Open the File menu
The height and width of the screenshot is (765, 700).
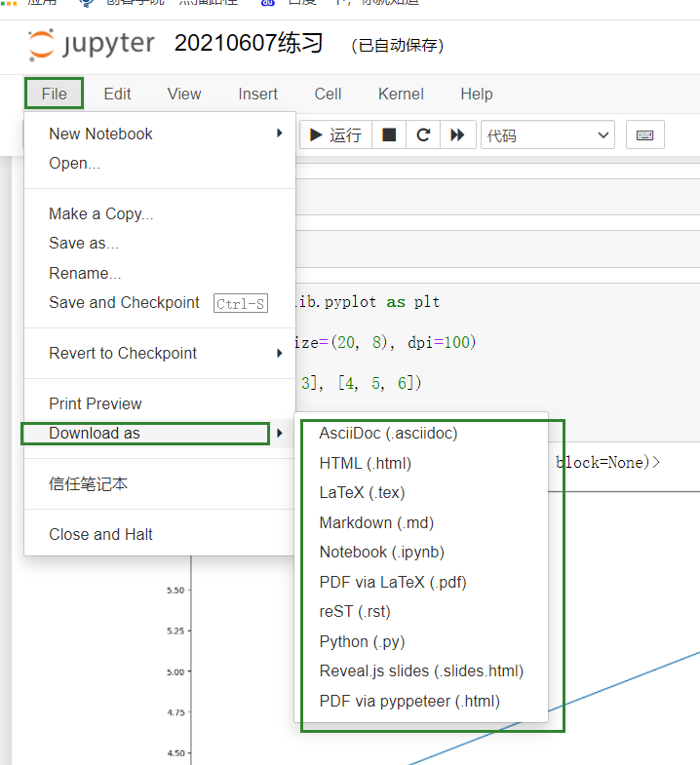(x=54, y=94)
